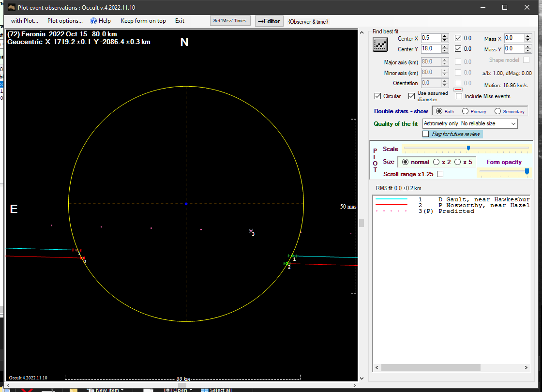The height and width of the screenshot is (392, 542).
Task: Click the red line swatch under Orientation
Action: [x=458, y=90]
